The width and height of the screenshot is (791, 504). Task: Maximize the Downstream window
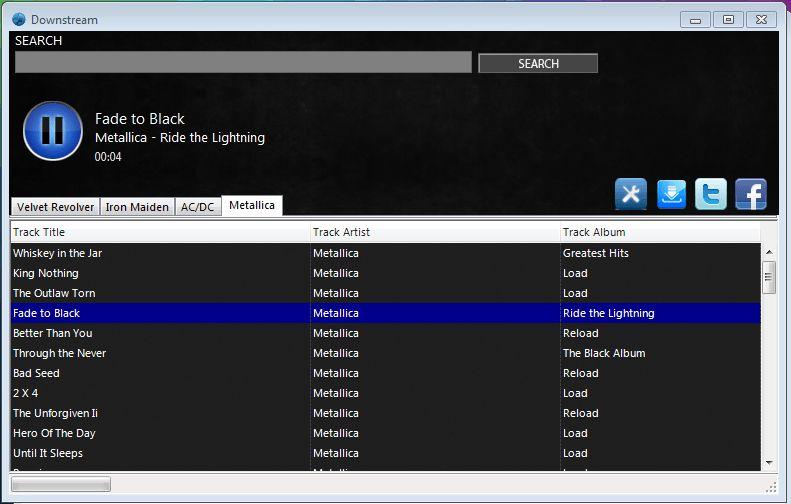pyautogui.click(x=728, y=20)
